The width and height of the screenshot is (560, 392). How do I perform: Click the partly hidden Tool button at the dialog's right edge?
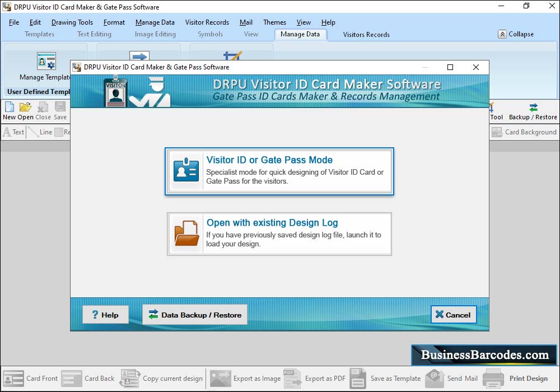tap(496, 111)
